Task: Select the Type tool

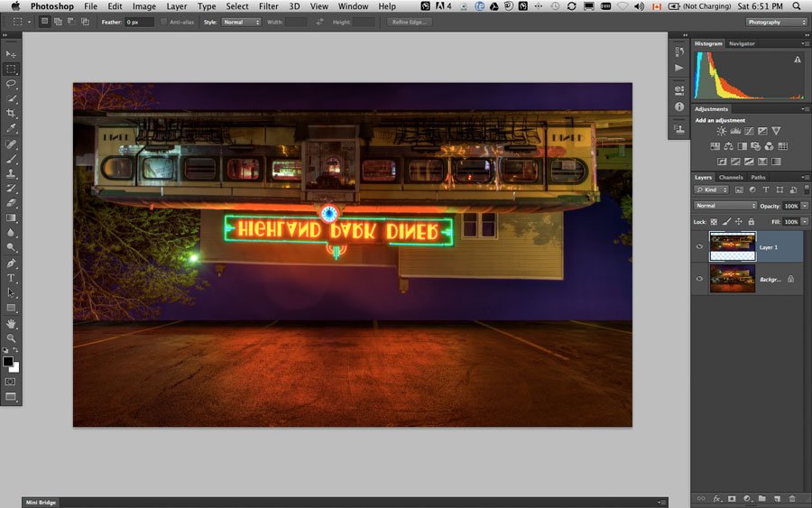Action: pos(11,278)
